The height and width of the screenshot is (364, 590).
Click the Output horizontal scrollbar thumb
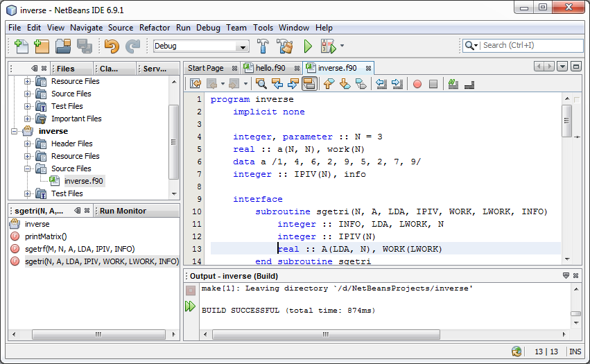326,334
